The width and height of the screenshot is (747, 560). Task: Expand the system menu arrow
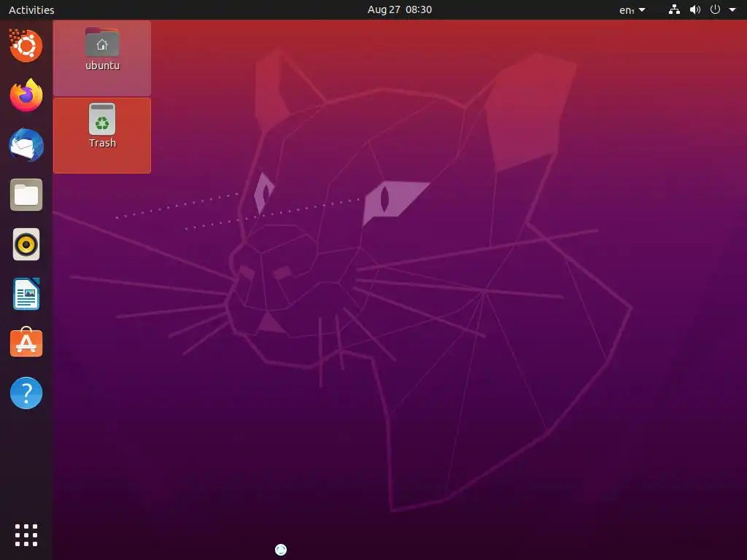tap(732, 9)
